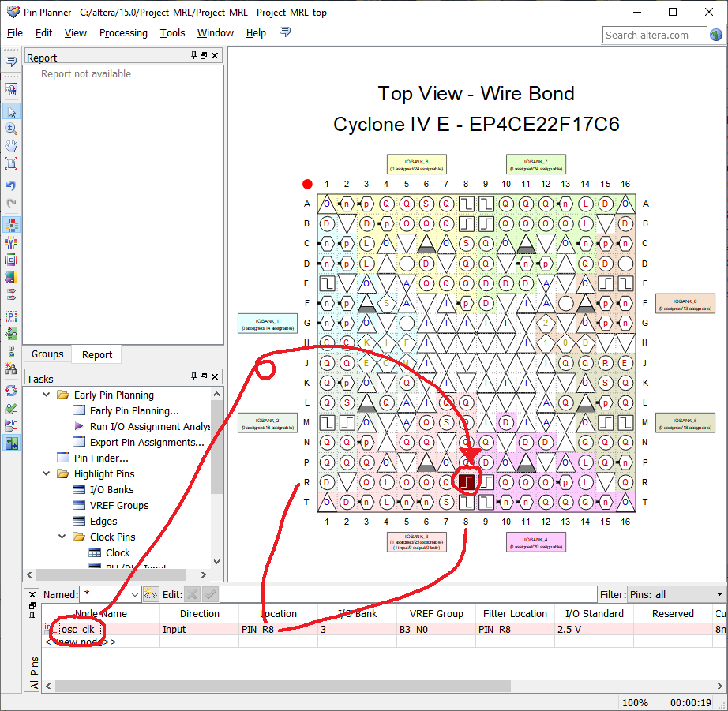Collapse the Clock Pins folder
This screenshot has width=728, height=711.
[62, 537]
